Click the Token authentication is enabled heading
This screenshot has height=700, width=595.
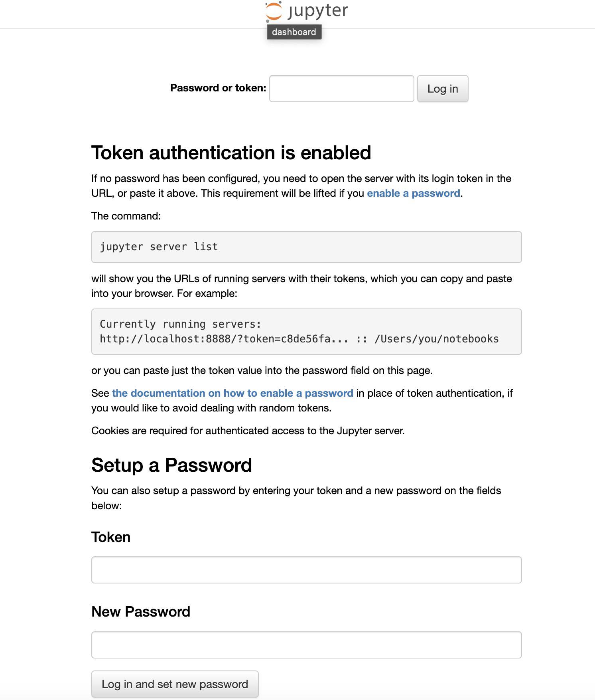[231, 152]
